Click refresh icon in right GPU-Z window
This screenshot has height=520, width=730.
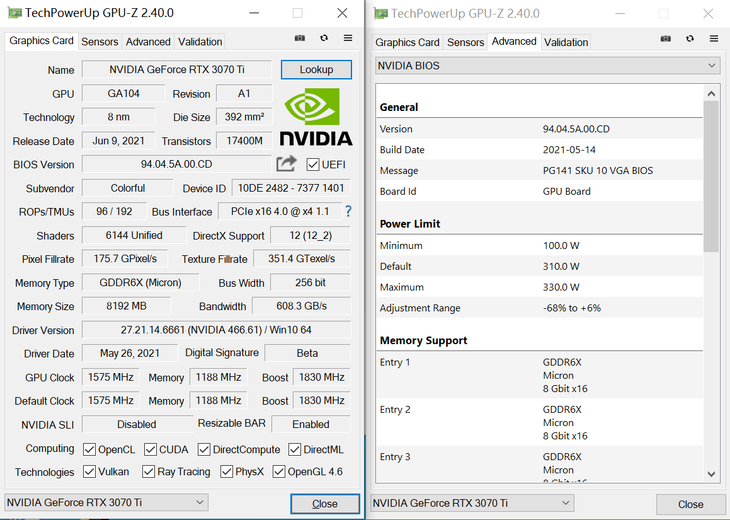click(x=690, y=39)
